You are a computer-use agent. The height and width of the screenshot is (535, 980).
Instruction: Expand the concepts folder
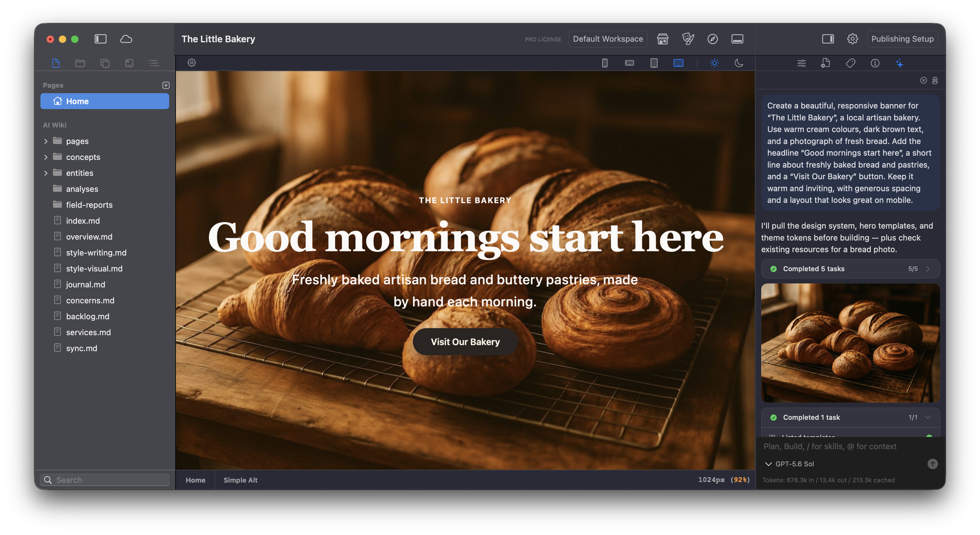[x=46, y=157]
